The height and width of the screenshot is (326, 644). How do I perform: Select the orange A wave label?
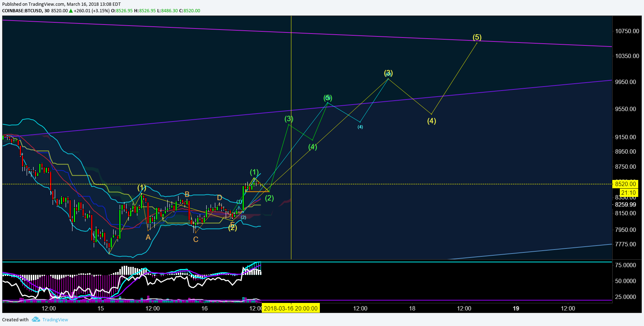click(x=148, y=237)
